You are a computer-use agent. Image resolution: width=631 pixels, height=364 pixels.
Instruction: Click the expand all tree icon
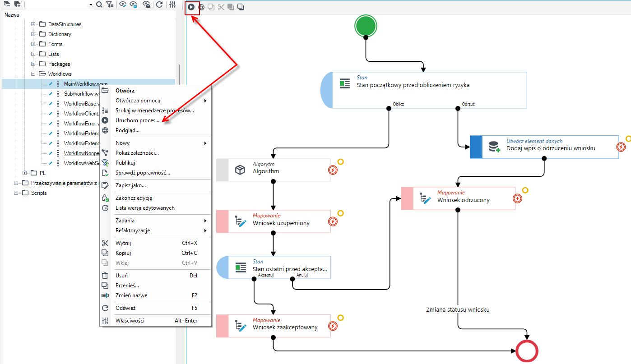[x=17, y=5]
